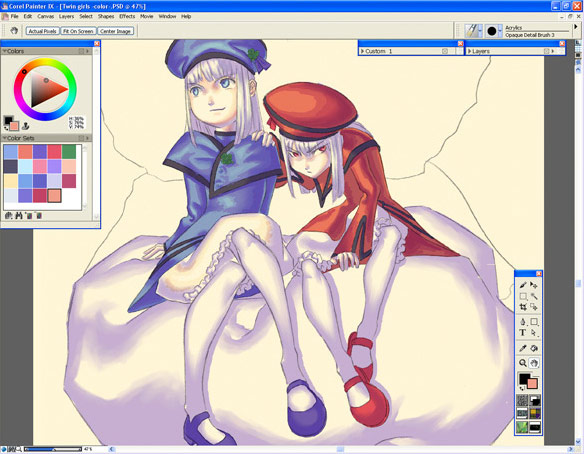Viewport: 584px width, 454px height.
Task: Open the Colors panel flyout menu arrow
Action: coord(88,51)
